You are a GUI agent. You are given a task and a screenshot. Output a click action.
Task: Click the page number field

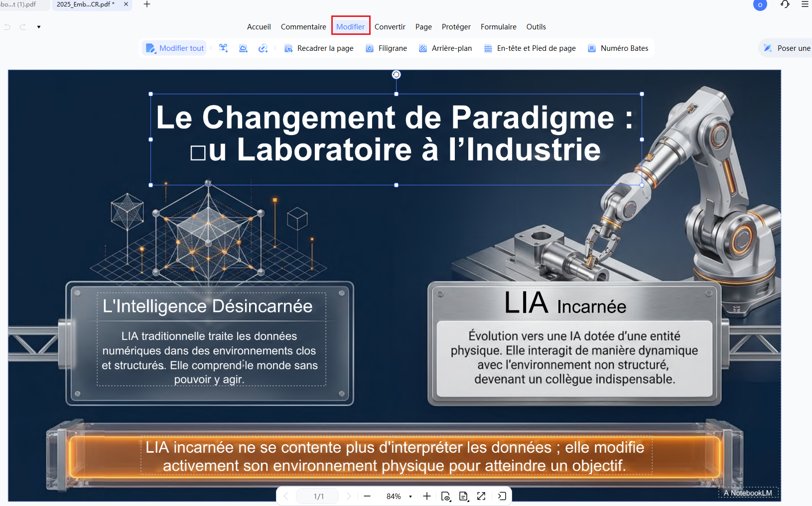[x=318, y=496]
